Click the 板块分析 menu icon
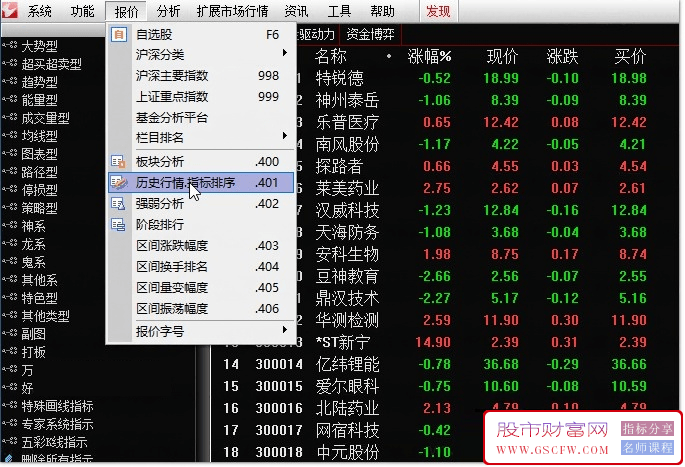Viewport: 685px width, 467px height. 118,162
